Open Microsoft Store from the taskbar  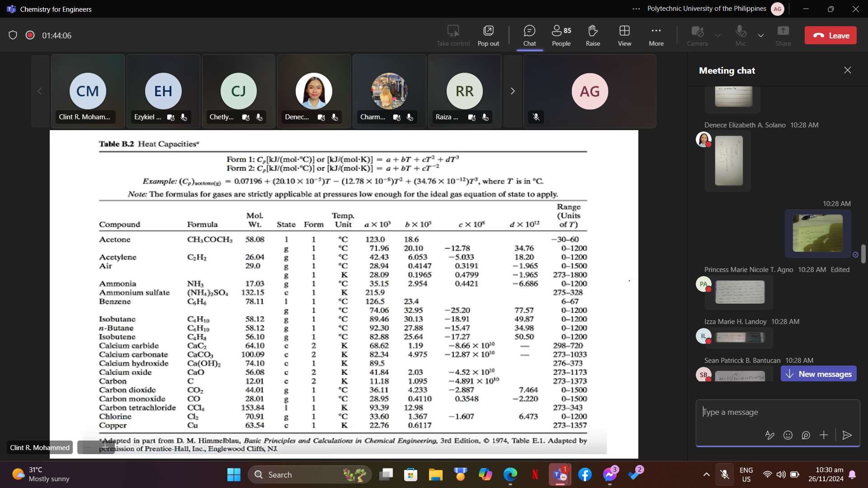tap(410, 474)
